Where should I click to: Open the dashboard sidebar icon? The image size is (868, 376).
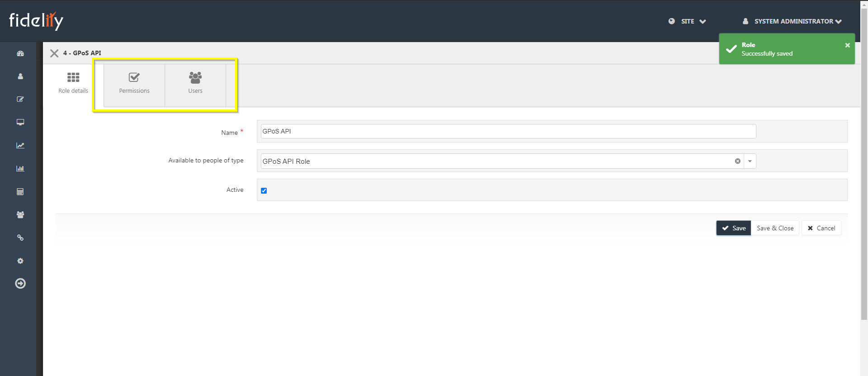click(x=20, y=53)
